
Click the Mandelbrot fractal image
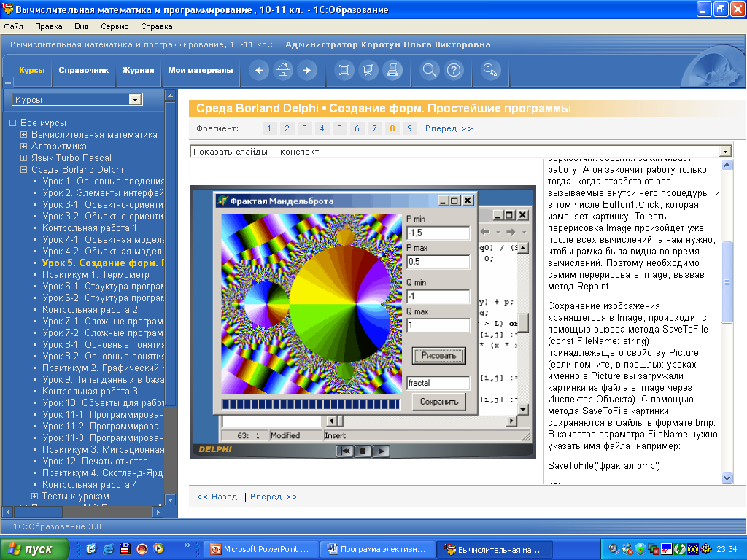pos(311,304)
